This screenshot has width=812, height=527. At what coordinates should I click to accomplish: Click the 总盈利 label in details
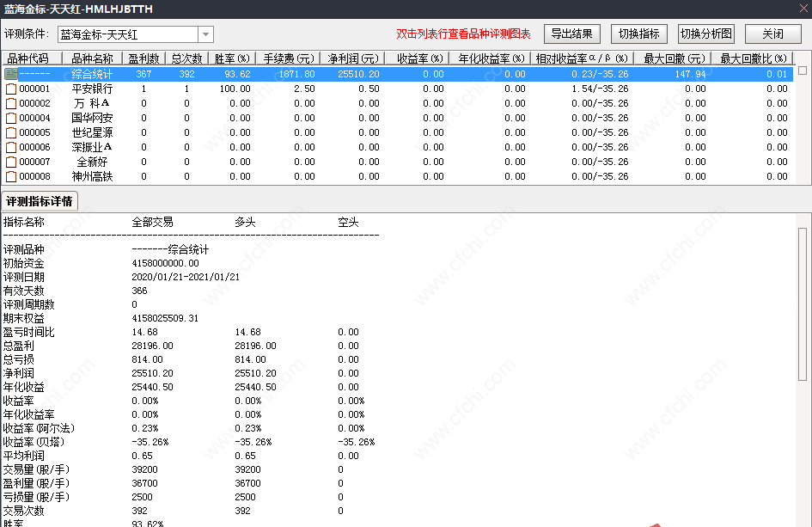click(x=19, y=346)
